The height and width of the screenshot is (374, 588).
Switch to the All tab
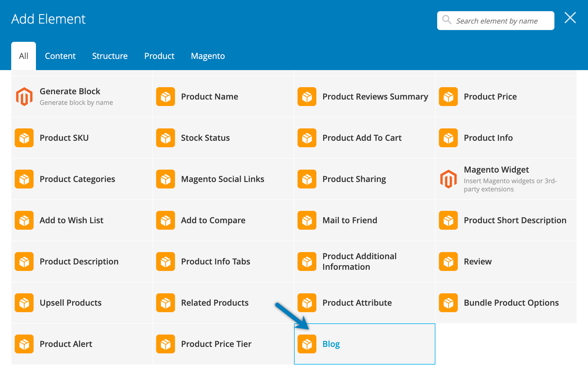(x=24, y=56)
